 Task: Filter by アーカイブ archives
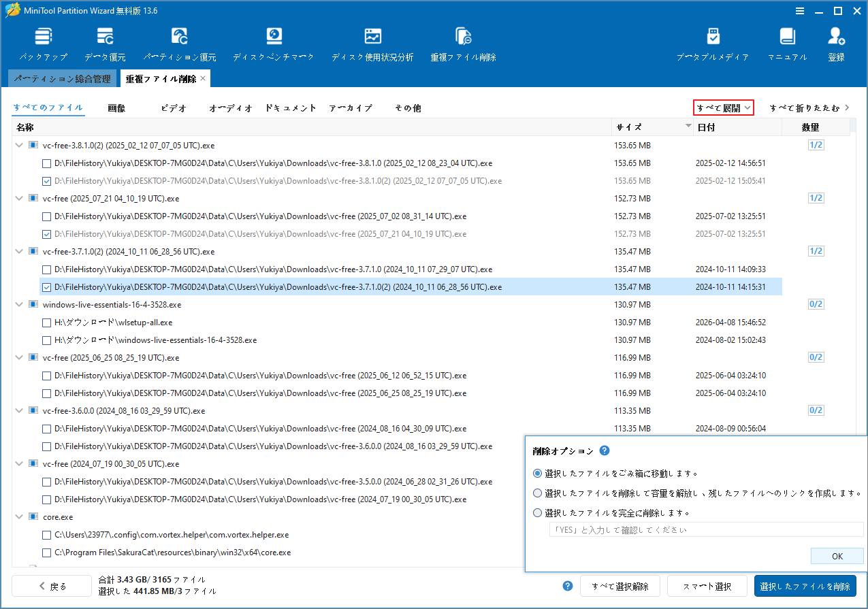351,108
